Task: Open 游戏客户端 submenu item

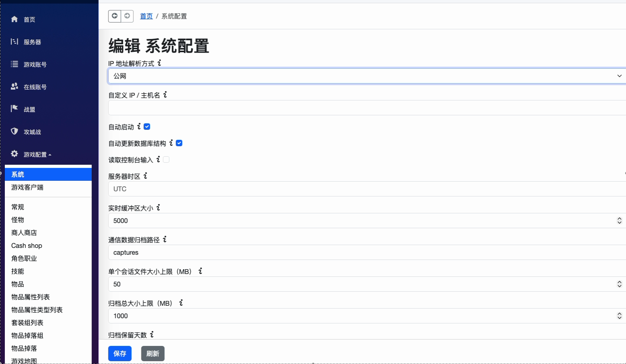Action: tap(48, 187)
